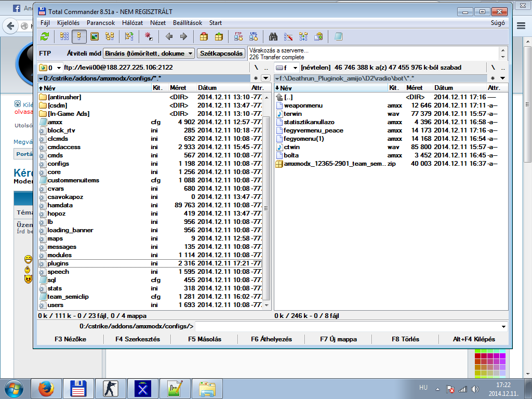This screenshot has height=399, width=532.
Task: Toggle thumbnail view in toolbar
Action: click(x=95, y=36)
